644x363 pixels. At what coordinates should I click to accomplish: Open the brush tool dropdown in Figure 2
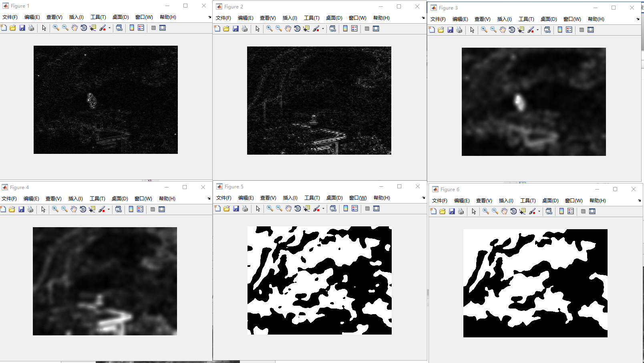coord(322,28)
